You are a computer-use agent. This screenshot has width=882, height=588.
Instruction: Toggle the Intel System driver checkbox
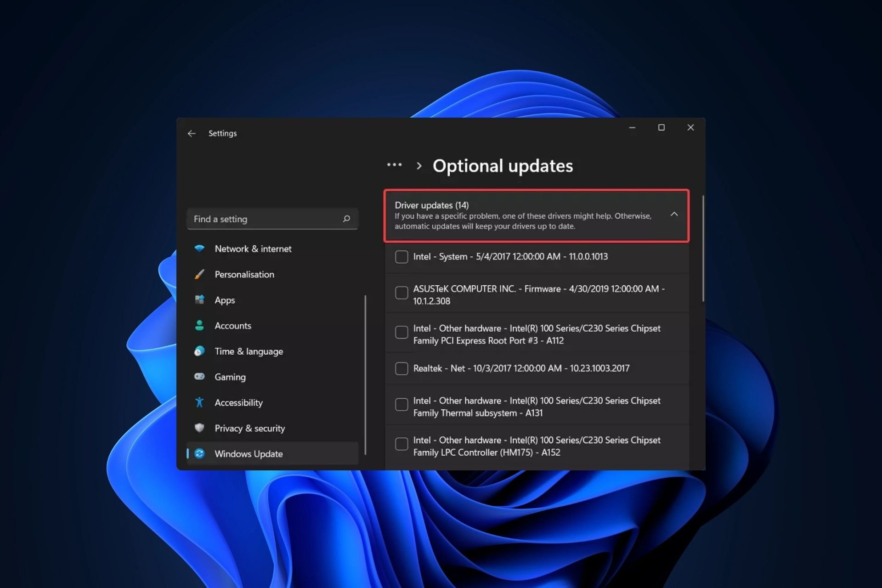click(401, 256)
